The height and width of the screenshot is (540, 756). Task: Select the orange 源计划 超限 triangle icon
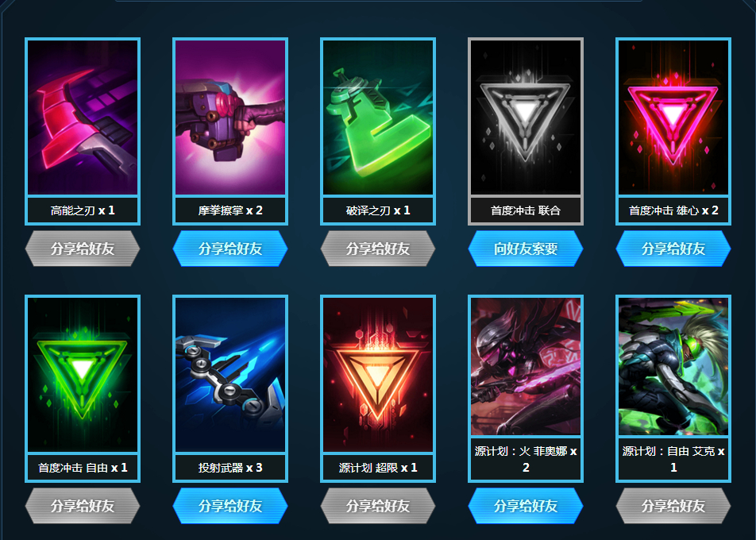(377, 375)
